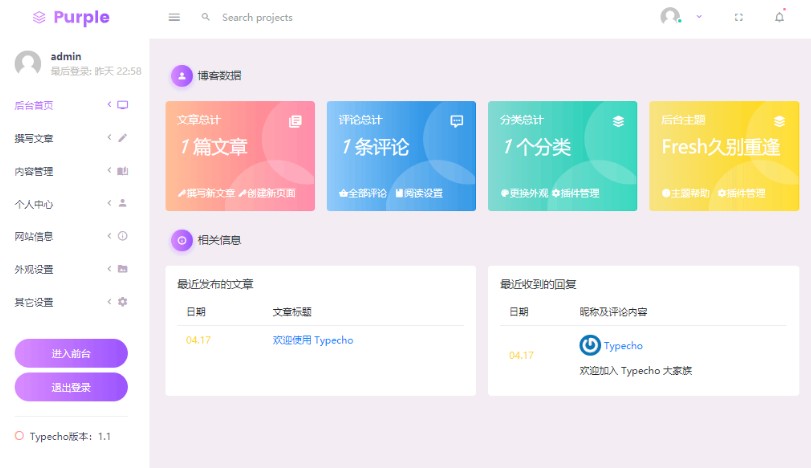
Task: Click the gear icon beside 其它设置
Action: (123, 301)
